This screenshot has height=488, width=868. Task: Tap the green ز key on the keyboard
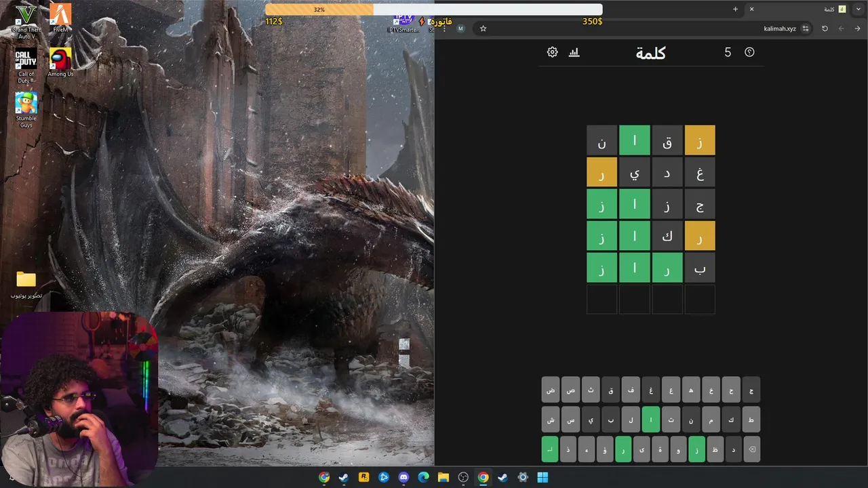click(696, 449)
